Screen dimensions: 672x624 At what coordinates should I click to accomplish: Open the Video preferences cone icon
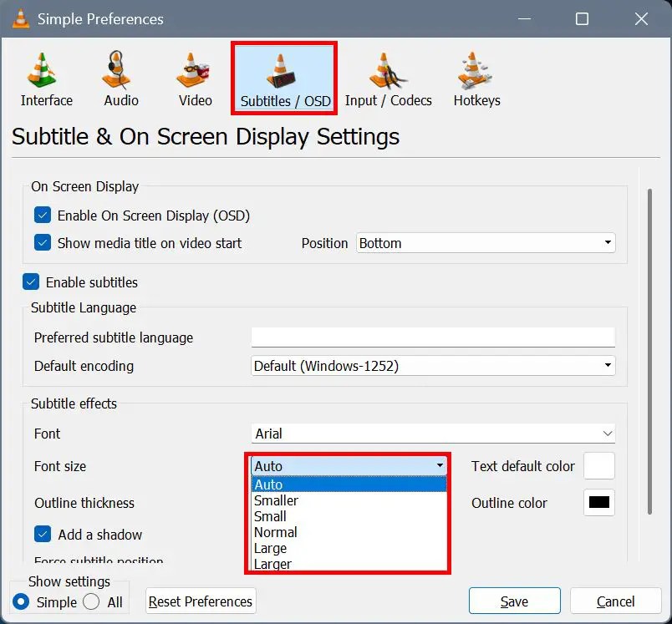point(192,71)
